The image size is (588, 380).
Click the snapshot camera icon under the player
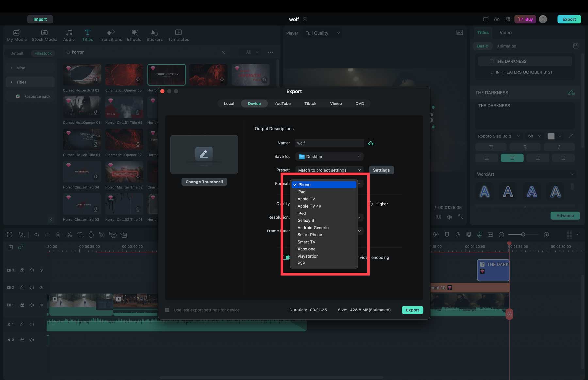point(438,217)
